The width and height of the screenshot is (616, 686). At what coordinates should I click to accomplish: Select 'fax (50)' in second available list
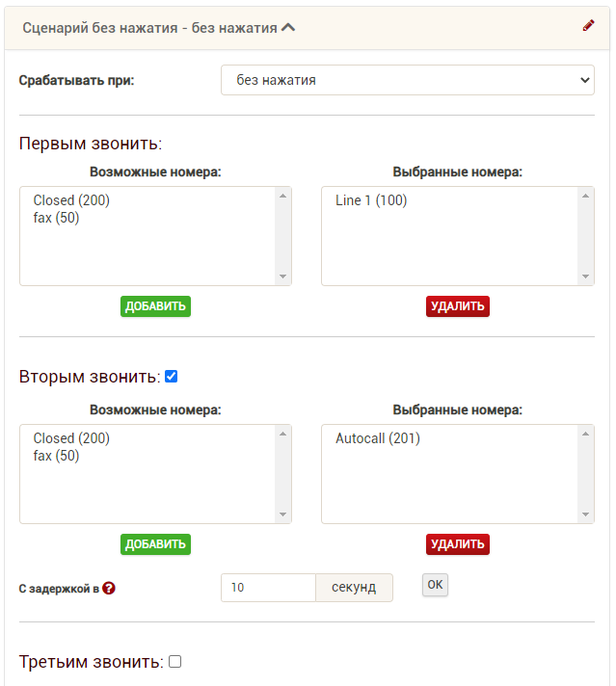pyautogui.click(x=56, y=456)
